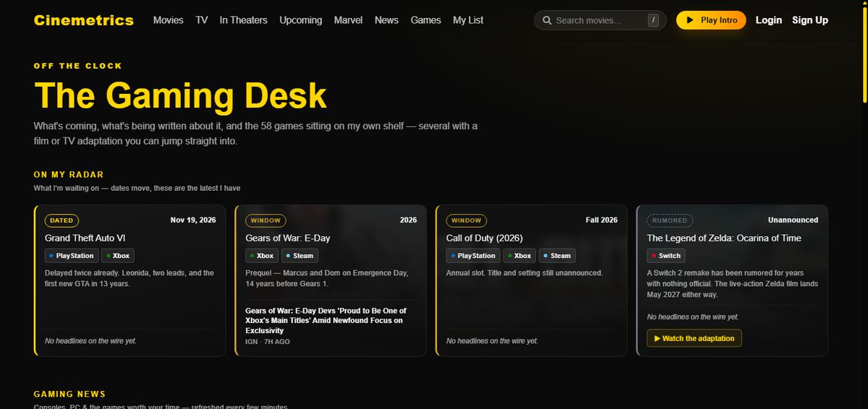Click the PlayStation tag on Grand Theft Auto VI

tap(72, 256)
